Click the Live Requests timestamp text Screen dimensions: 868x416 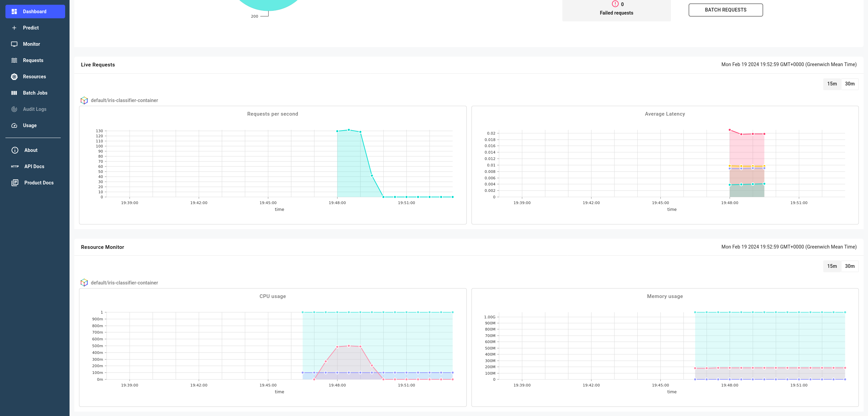coord(789,64)
